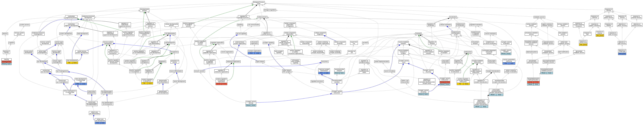Click the 'lipid modification' node
Image resolution: width=644 pixels, height=125 pixels.
(563, 52)
